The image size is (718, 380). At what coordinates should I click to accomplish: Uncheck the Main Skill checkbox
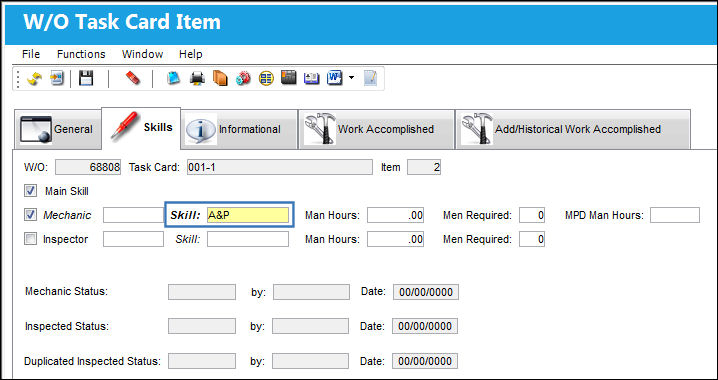(x=31, y=191)
